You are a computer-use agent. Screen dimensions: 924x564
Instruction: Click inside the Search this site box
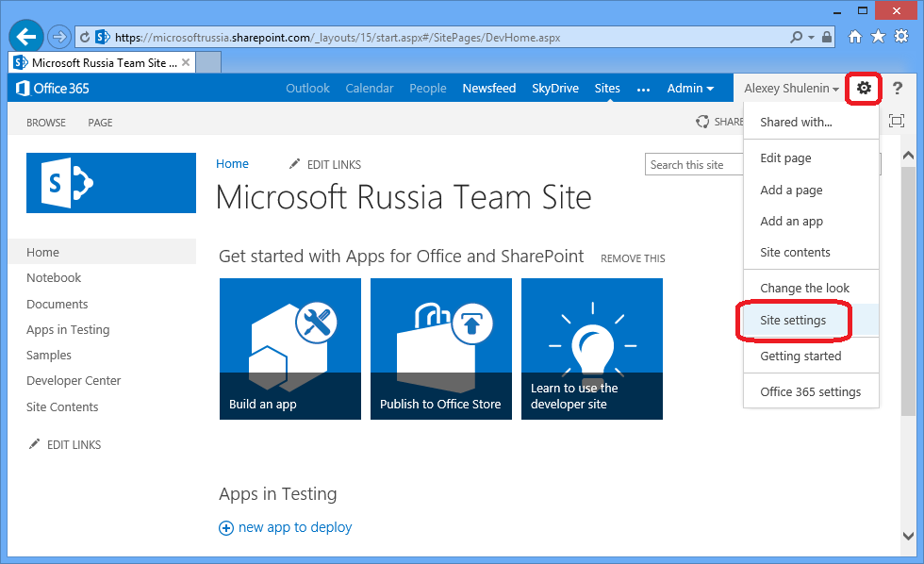click(x=694, y=164)
